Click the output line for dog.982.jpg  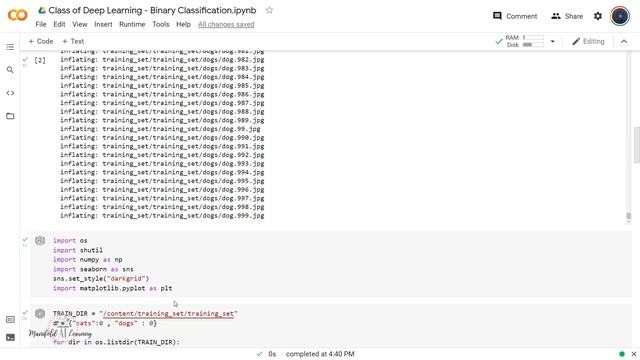pos(162,60)
